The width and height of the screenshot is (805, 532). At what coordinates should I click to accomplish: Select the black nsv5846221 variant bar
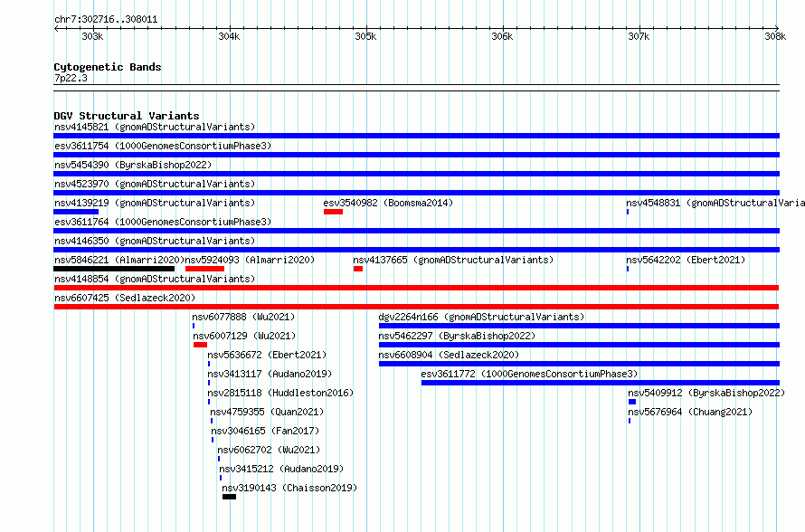[x=114, y=269]
